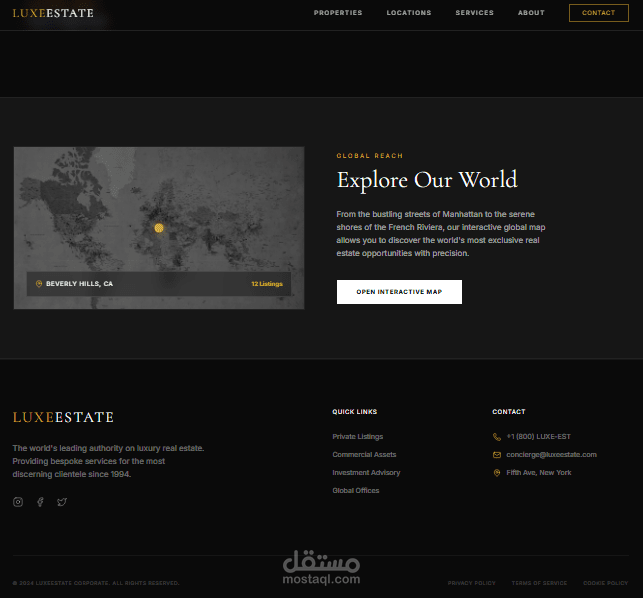643x598 pixels.
Task: Open the Twitter bird icon in footer
Action: (x=62, y=502)
